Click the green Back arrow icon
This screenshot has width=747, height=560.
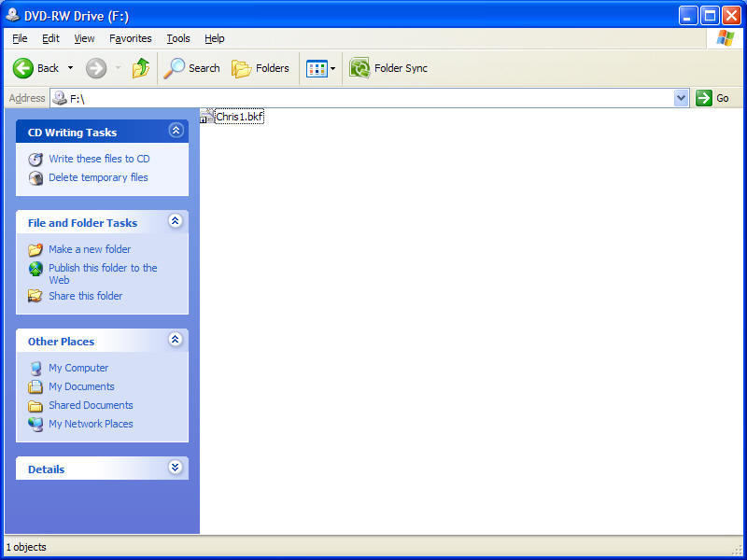click(23, 68)
